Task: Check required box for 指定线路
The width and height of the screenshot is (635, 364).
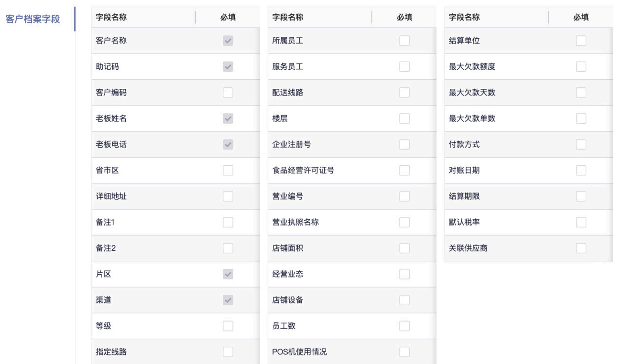Action: (x=228, y=352)
